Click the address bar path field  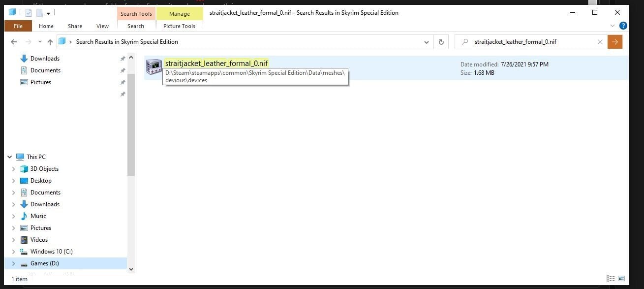tap(245, 42)
